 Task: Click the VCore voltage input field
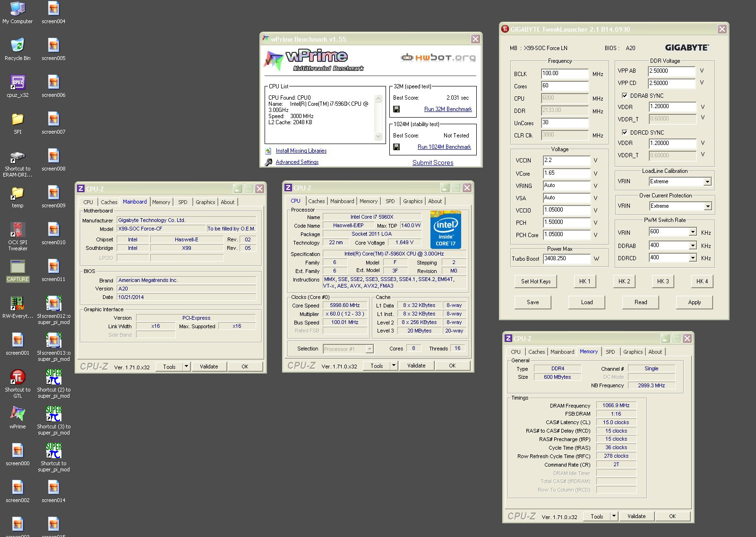click(567, 173)
